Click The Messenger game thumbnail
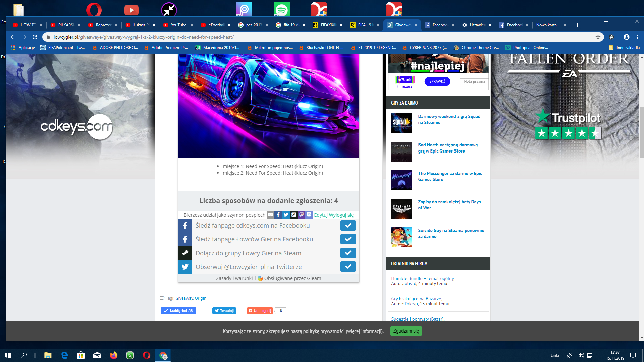 click(401, 180)
